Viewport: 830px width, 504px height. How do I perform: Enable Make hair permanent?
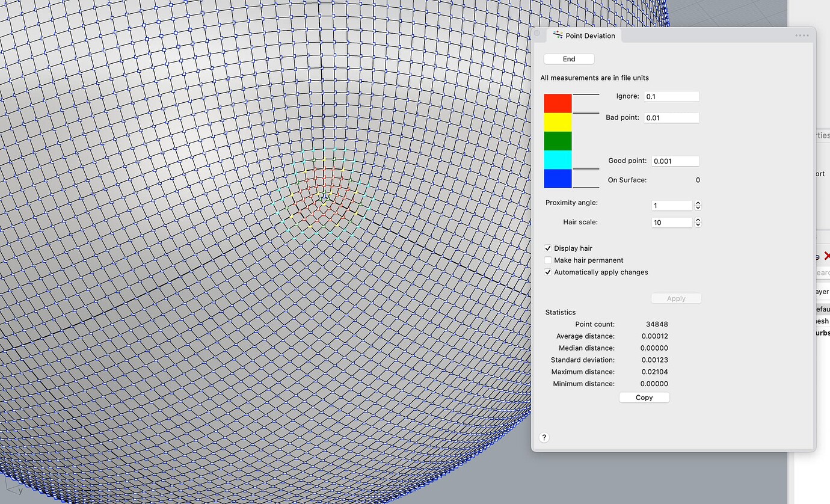point(548,260)
